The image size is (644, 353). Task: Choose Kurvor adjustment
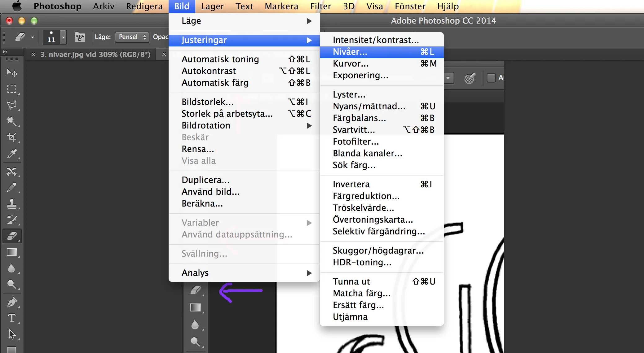[382, 63]
